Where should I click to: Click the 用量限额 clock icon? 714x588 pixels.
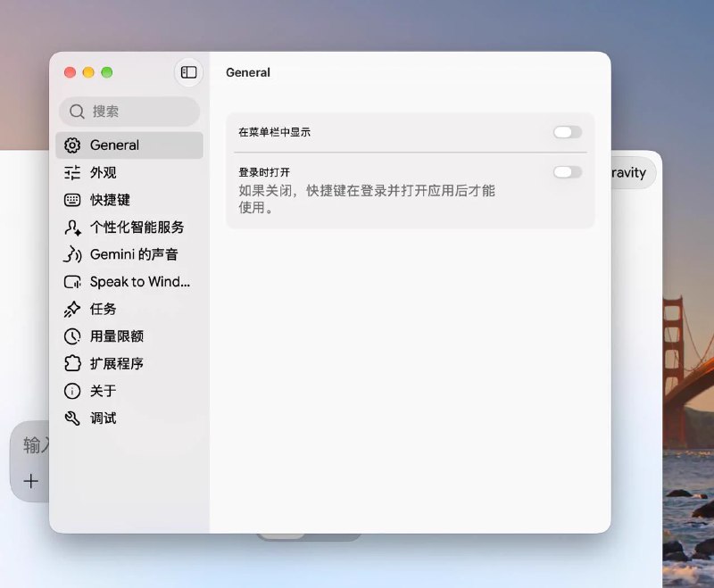click(x=72, y=336)
